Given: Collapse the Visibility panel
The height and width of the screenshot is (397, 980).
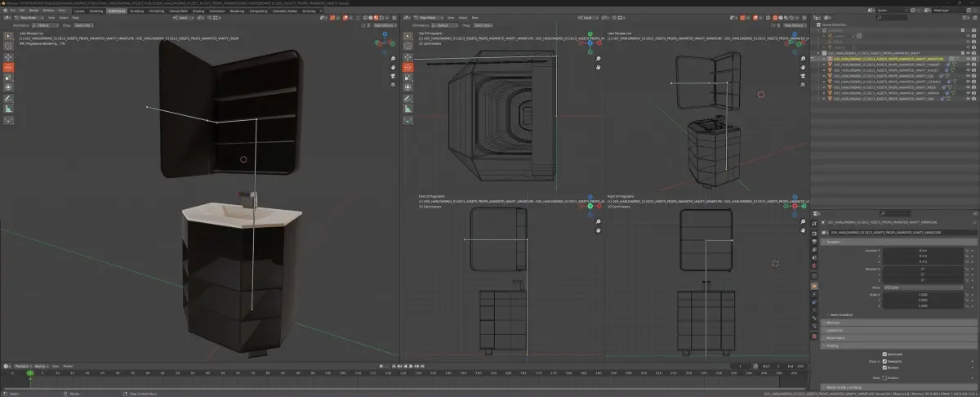Looking at the screenshot, I should 898,346.
